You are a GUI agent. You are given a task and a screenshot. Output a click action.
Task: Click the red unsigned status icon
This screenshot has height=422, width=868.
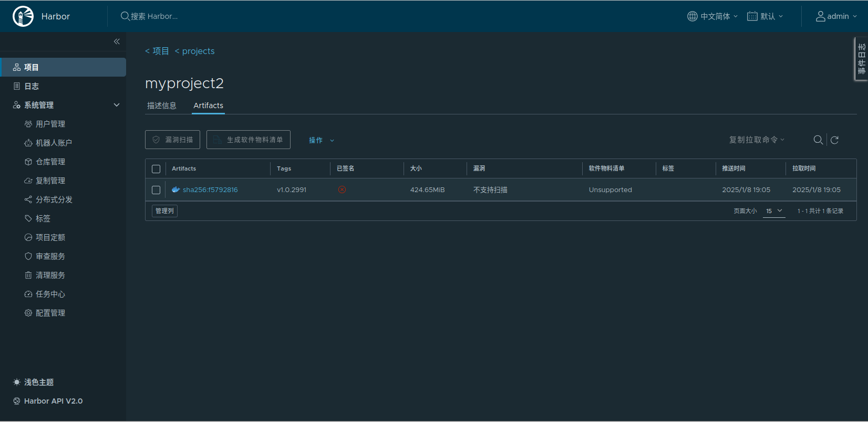(342, 189)
